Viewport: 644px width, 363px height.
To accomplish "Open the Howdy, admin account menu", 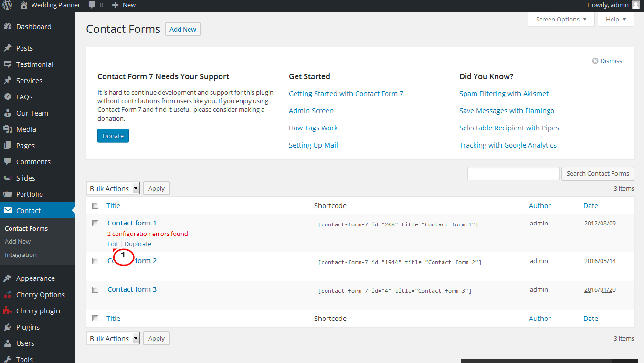I will pos(613,5).
